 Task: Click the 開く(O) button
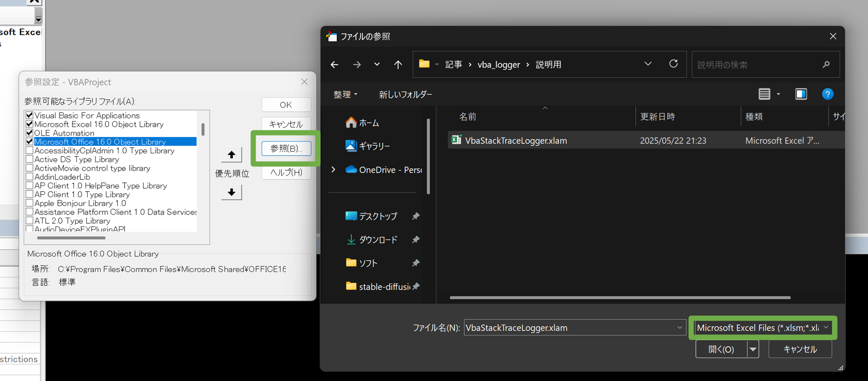pos(721,349)
